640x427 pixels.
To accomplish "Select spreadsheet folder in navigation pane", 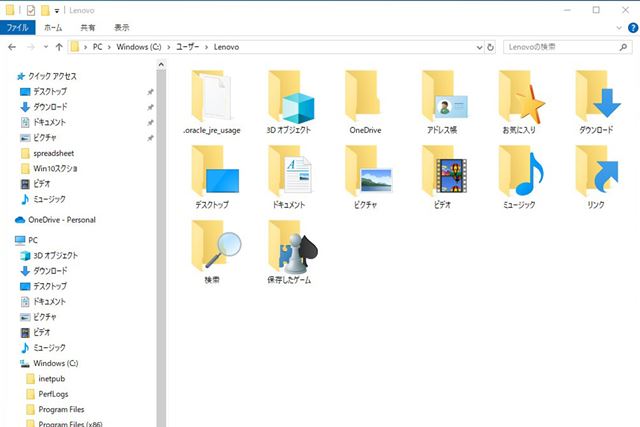I will tap(48, 153).
